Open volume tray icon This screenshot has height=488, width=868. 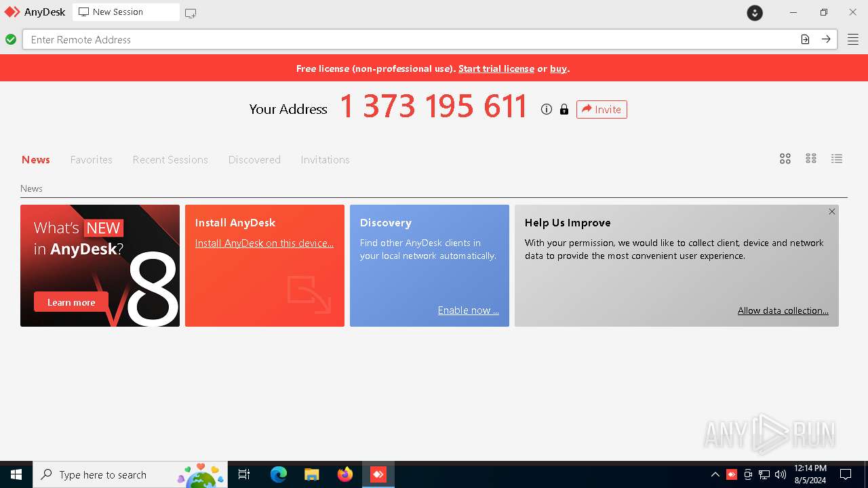[x=781, y=474]
